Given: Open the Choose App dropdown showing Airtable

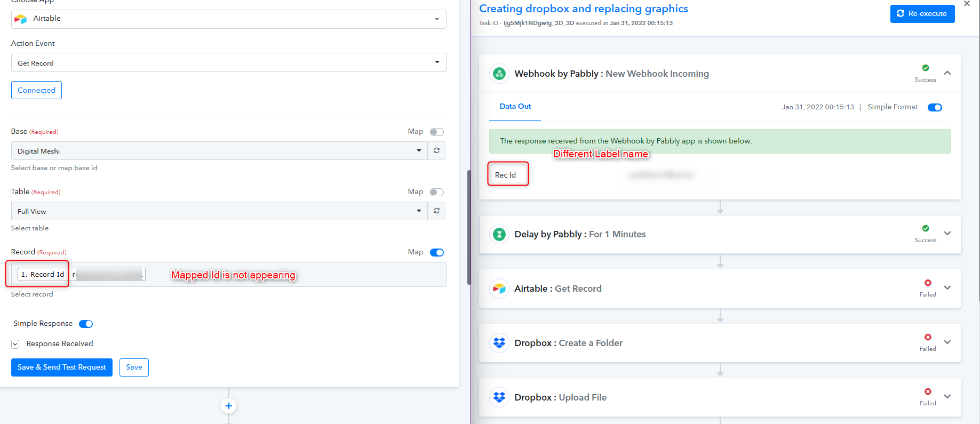Looking at the screenshot, I should point(228,19).
